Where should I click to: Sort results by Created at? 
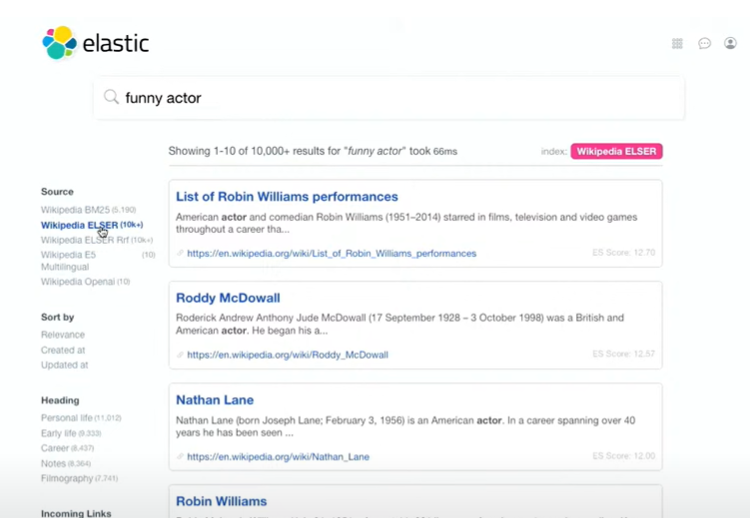point(63,350)
